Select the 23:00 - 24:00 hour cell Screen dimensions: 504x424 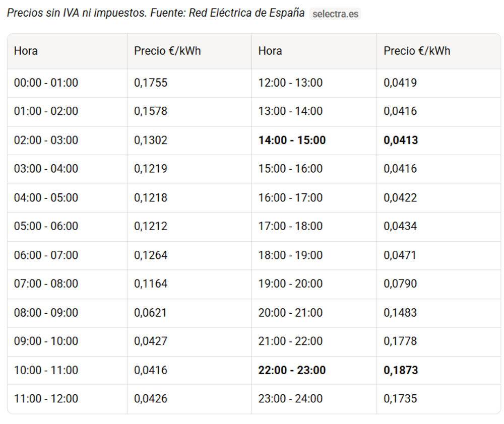pyautogui.click(x=290, y=399)
